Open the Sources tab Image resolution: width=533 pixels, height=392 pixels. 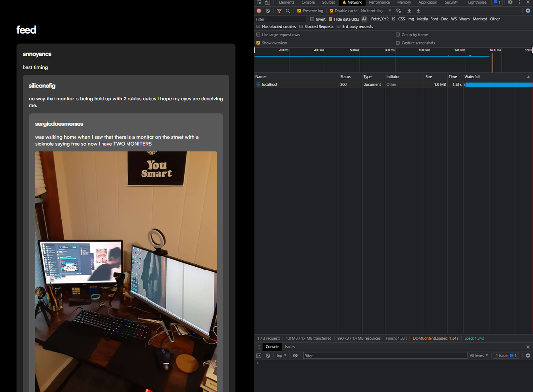(x=329, y=2)
